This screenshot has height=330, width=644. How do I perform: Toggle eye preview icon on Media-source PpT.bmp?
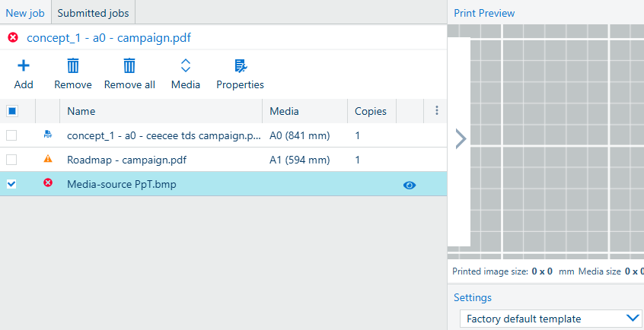click(x=410, y=186)
